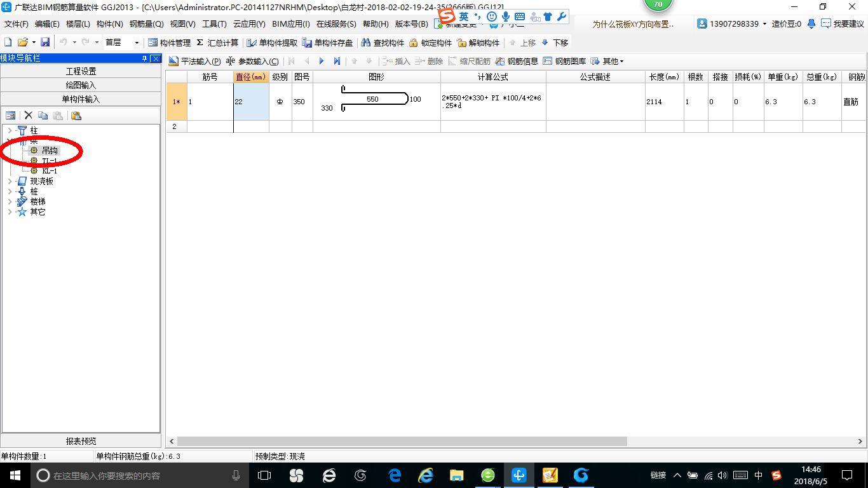
Task: Click the 图号 cell showing 350
Action: pyautogui.click(x=302, y=102)
